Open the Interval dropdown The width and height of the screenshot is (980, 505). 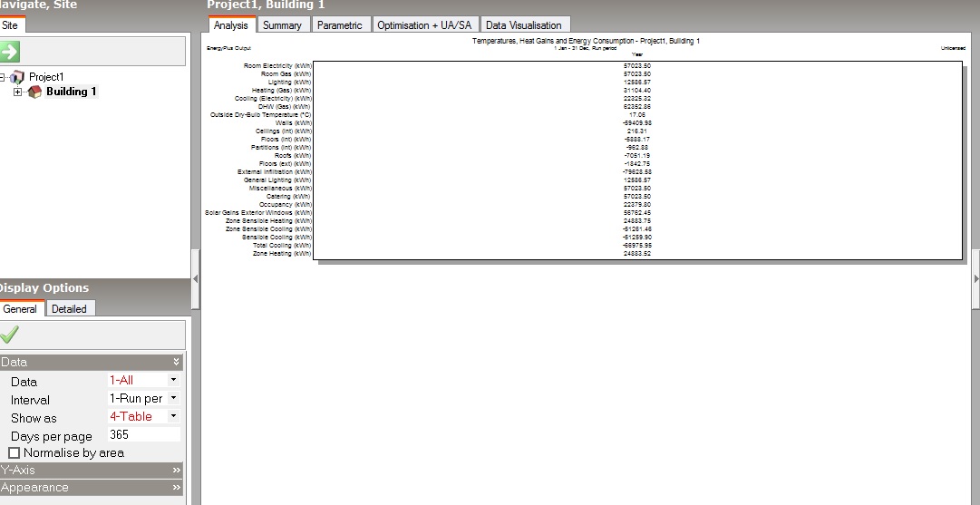tap(173, 398)
